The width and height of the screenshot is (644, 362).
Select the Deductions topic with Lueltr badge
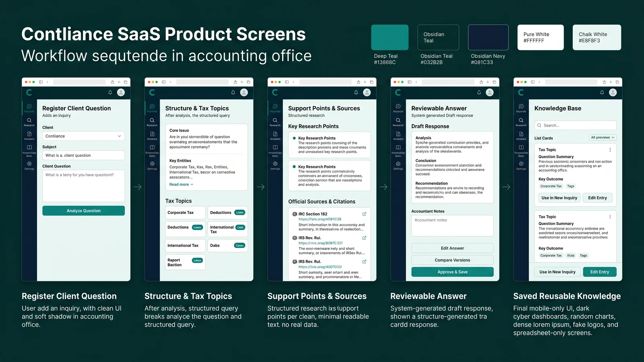[x=227, y=212]
